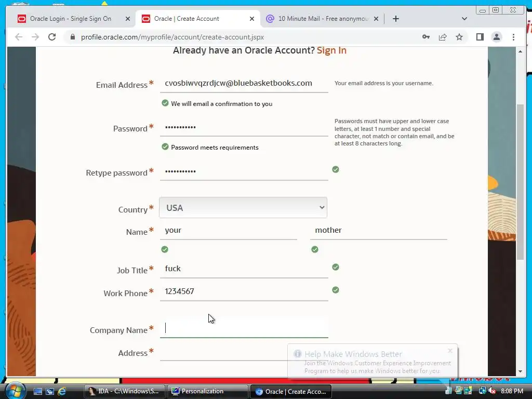
Task: Open the Windows Start orb
Action: [15, 391]
